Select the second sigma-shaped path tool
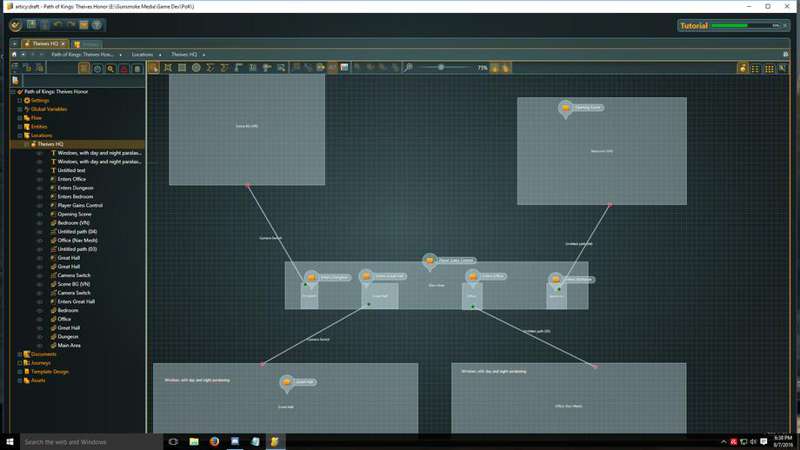 224,68
